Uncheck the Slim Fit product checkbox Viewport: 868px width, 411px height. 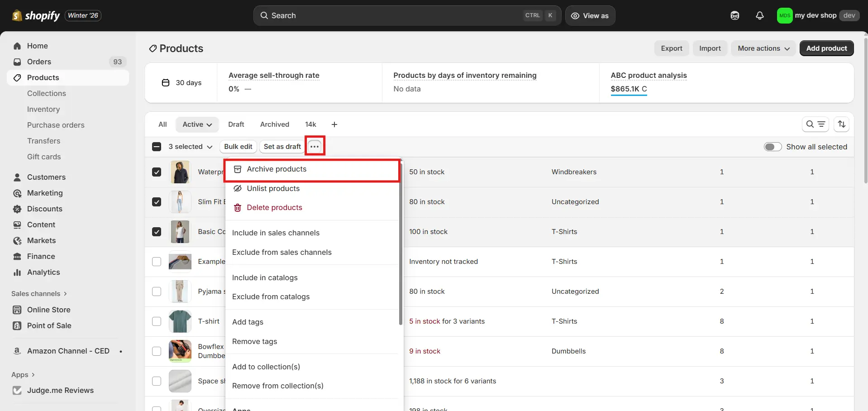click(156, 202)
